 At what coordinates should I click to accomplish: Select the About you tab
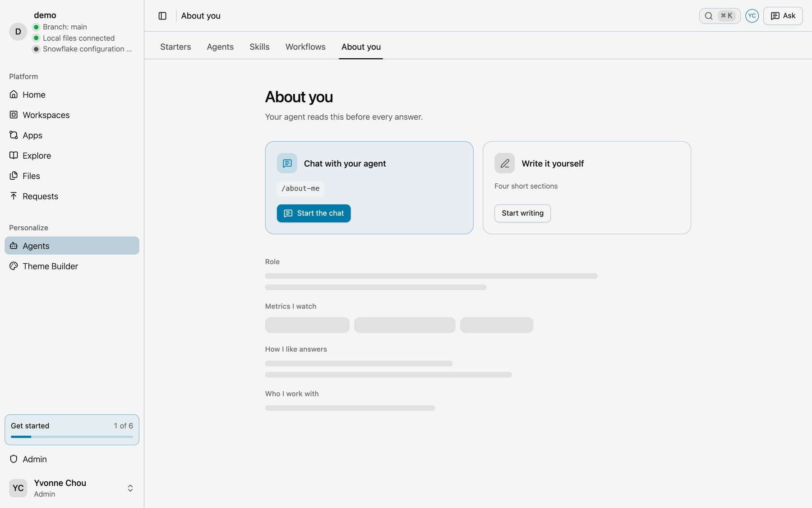point(361,47)
